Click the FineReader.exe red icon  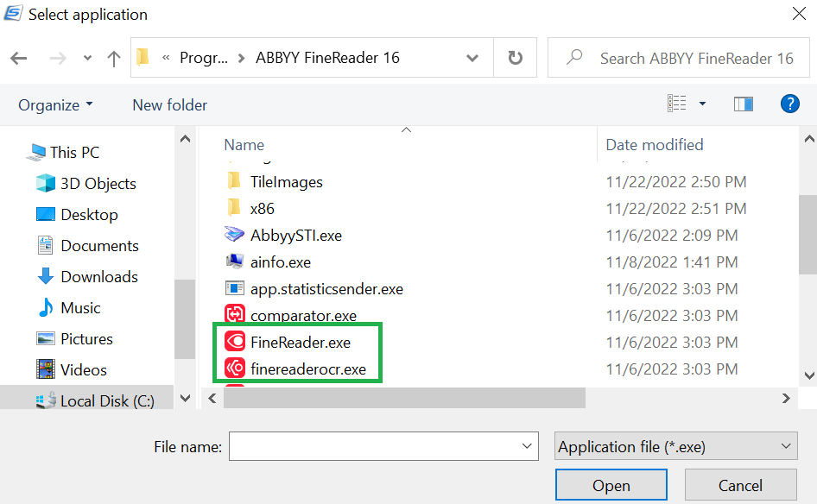click(x=235, y=343)
